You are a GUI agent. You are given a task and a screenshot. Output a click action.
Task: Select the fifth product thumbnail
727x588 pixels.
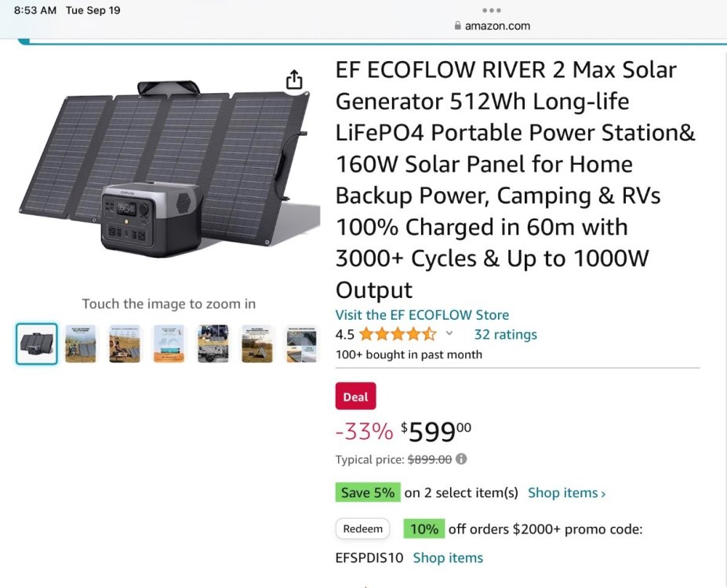coord(213,344)
